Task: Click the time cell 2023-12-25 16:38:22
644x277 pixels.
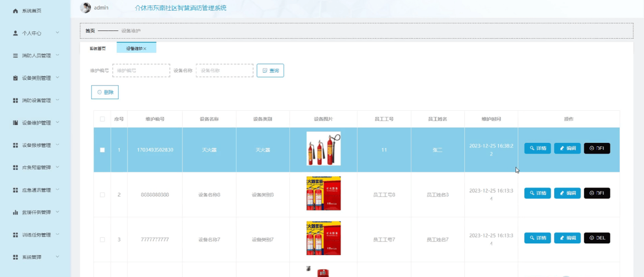Action: (x=491, y=149)
